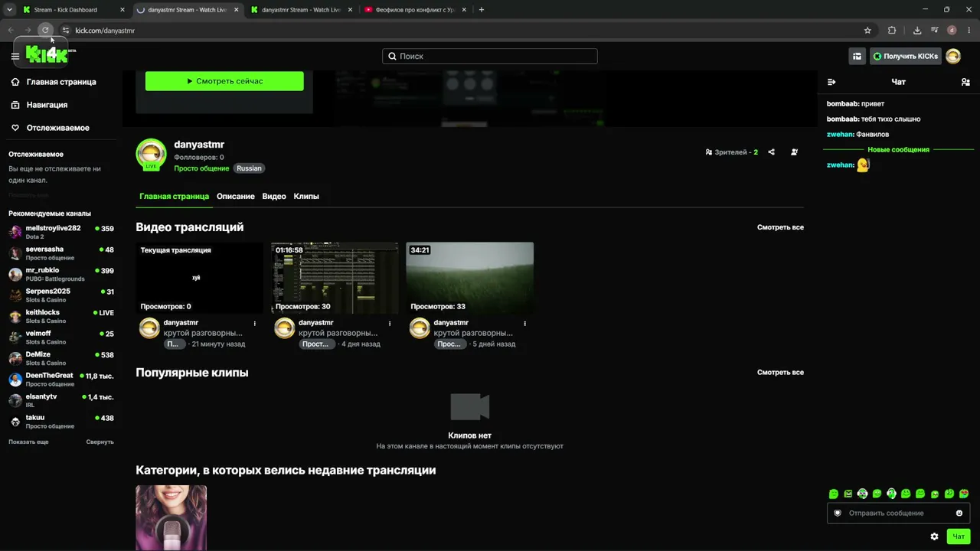Screen dimensions: 980x551
Task: Switch to Клипы tab
Action: (x=306, y=197)
